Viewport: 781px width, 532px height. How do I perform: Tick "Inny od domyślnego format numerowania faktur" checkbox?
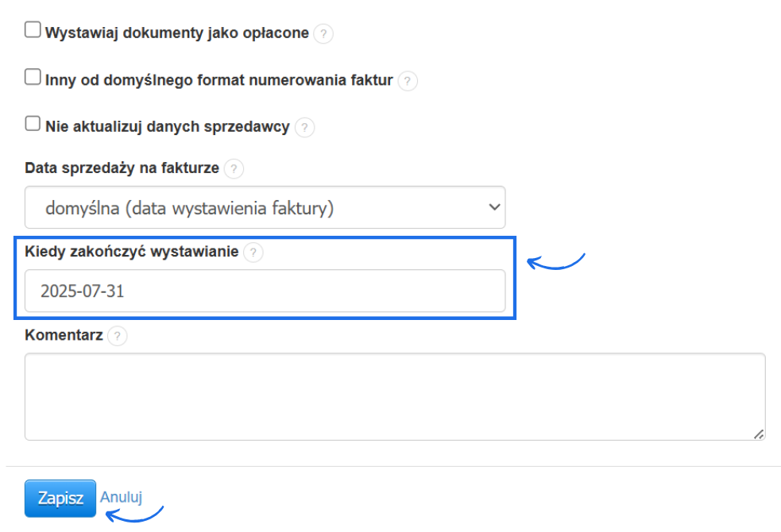[x=33, y=77]
